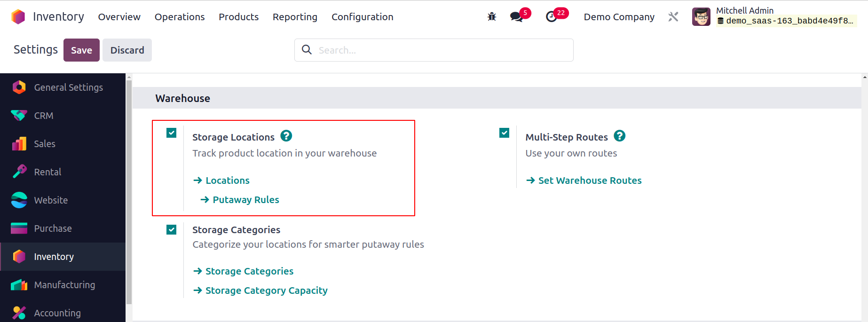Open the Storage Categories link

(243, 271)
